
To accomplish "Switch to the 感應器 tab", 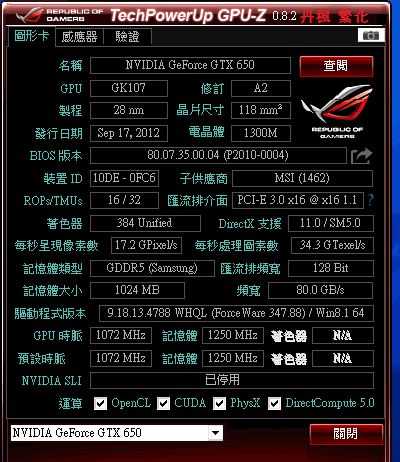I will 79,36.
